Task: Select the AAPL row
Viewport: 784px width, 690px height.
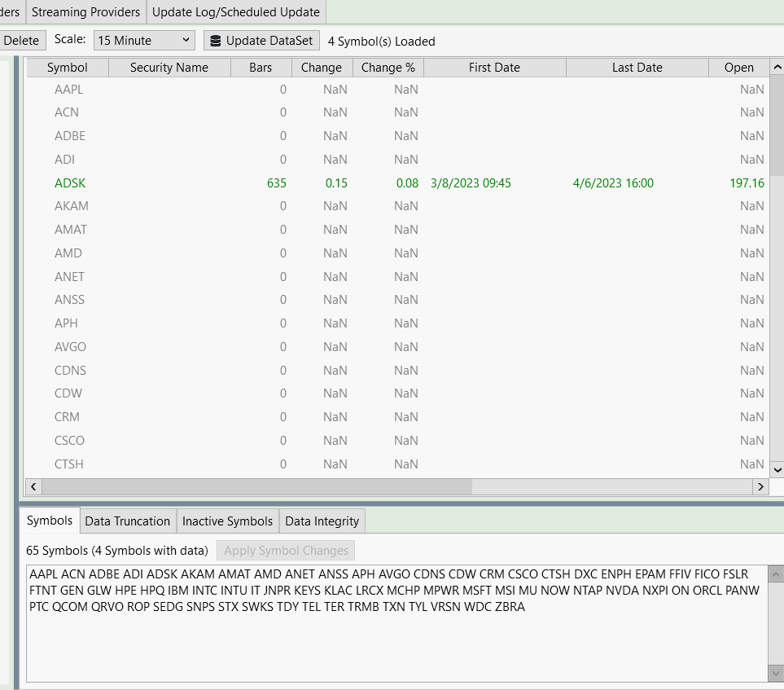Action: pos(397,90)
